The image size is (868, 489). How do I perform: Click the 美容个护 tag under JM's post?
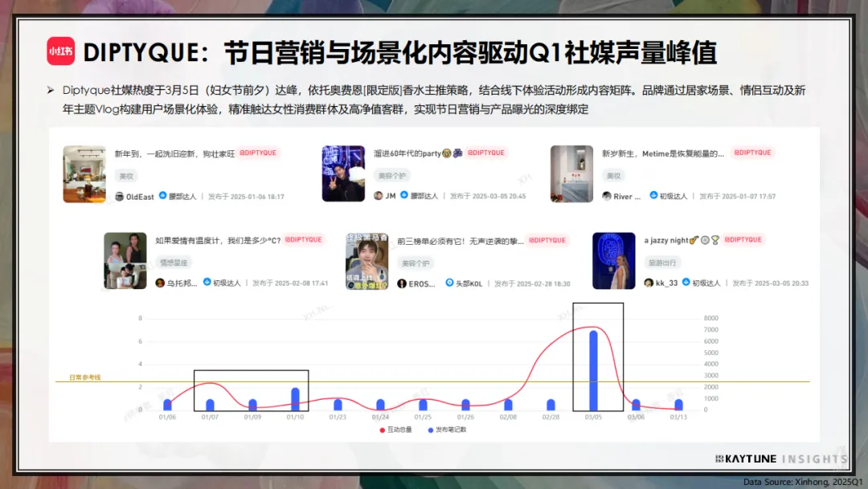coord(391,176)
